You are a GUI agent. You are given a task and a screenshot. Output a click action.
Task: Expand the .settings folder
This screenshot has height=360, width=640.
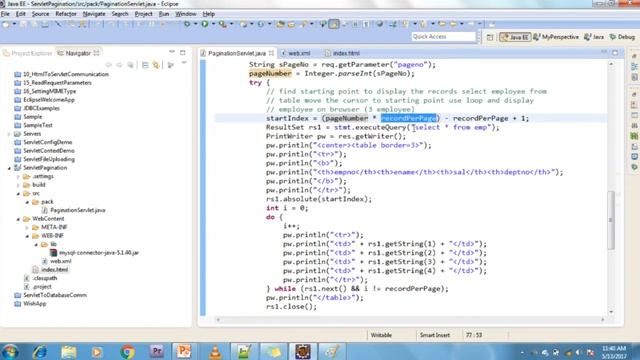point(18,176)
